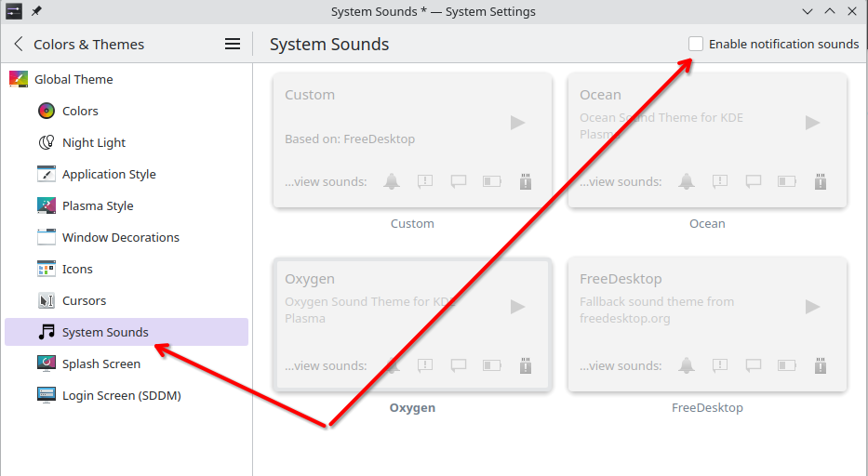Play preview of Custom sound theme

[x=518, y=123]
